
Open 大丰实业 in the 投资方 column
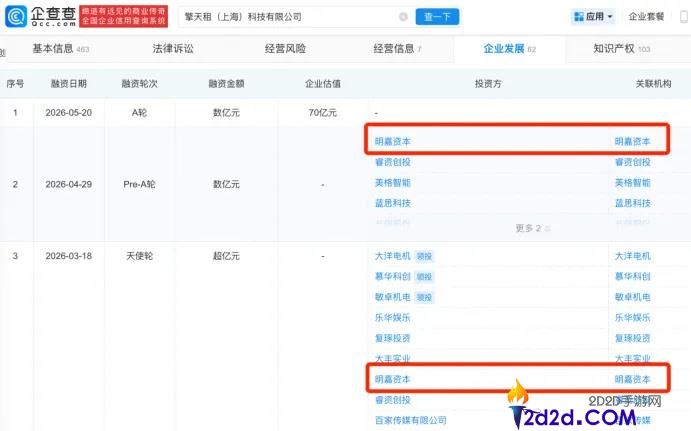coord(392,359)
